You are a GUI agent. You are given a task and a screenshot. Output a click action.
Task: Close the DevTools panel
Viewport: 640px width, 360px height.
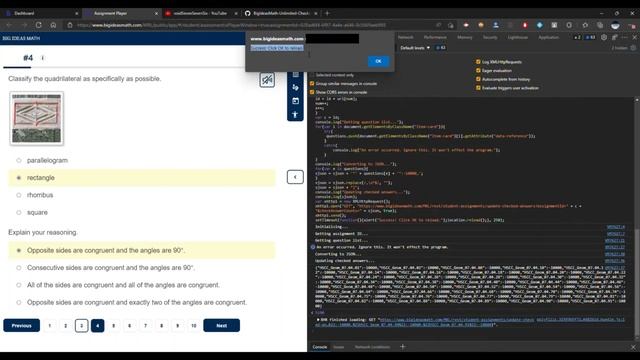point(634,37)
